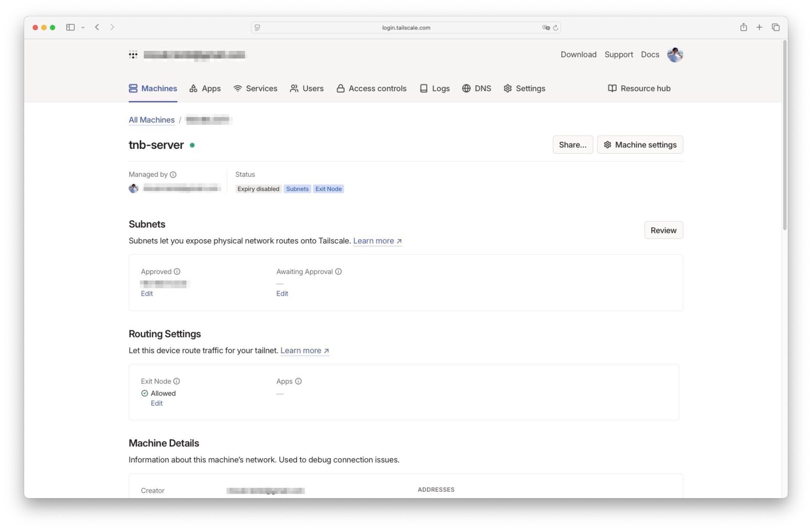
Task: Go forward with Safari forward arrow
Action: (112, 28)
